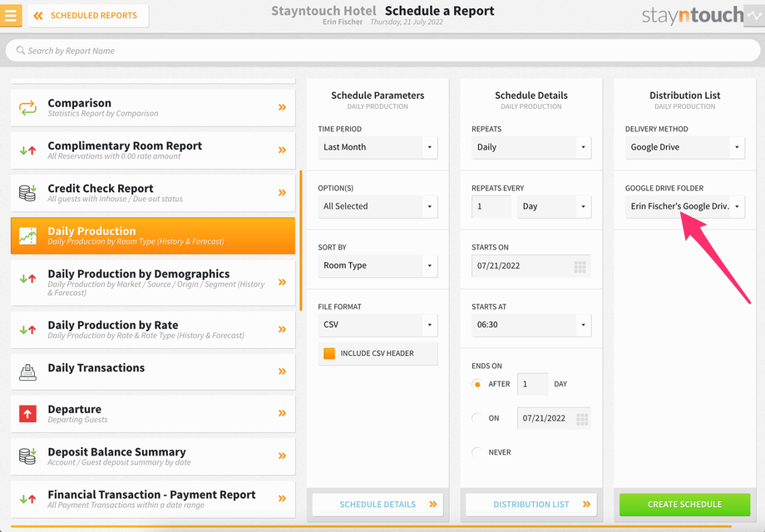
Task: Click the Search by Report Name field
Action: point(382,51)
